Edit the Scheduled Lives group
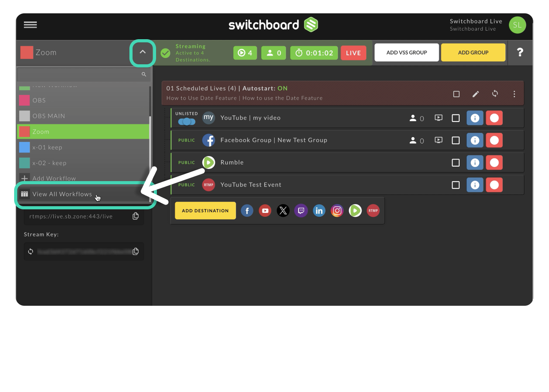 (476, 94)
